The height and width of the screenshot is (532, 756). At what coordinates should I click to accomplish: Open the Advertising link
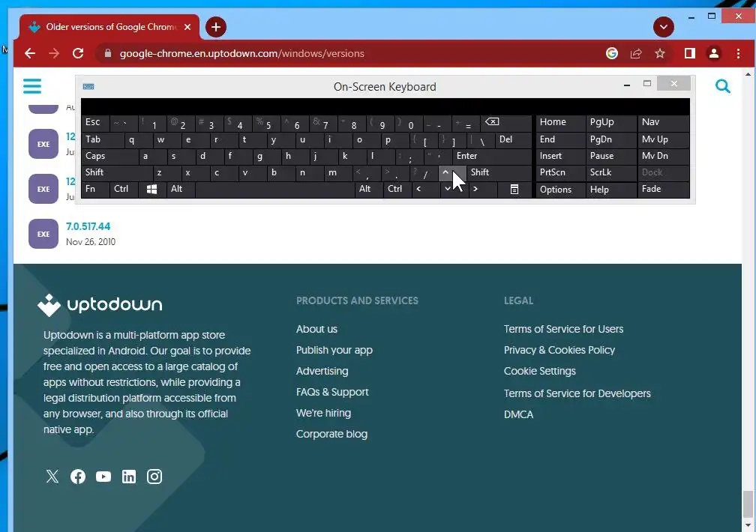[x=322, y=371]
